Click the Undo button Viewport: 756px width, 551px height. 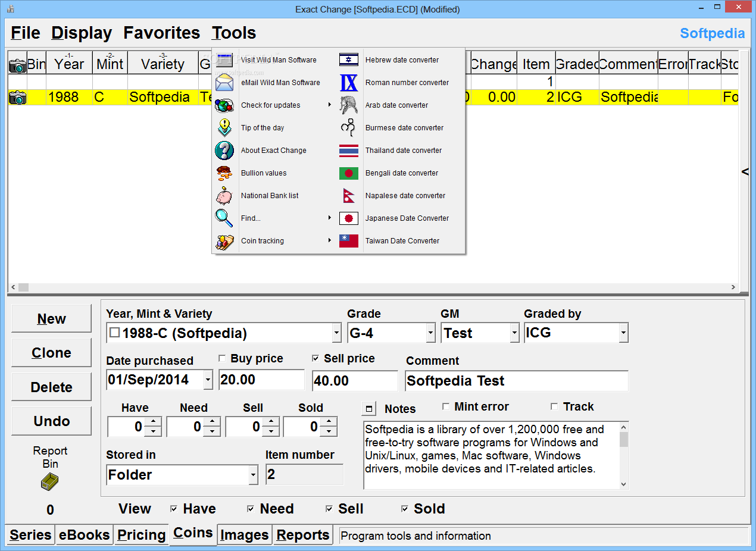(x=51, y=421)
